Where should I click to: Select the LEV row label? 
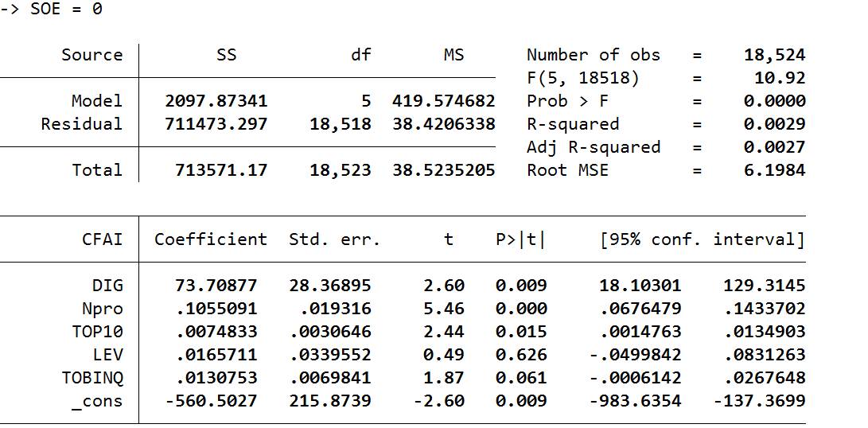tap(107, 355)
